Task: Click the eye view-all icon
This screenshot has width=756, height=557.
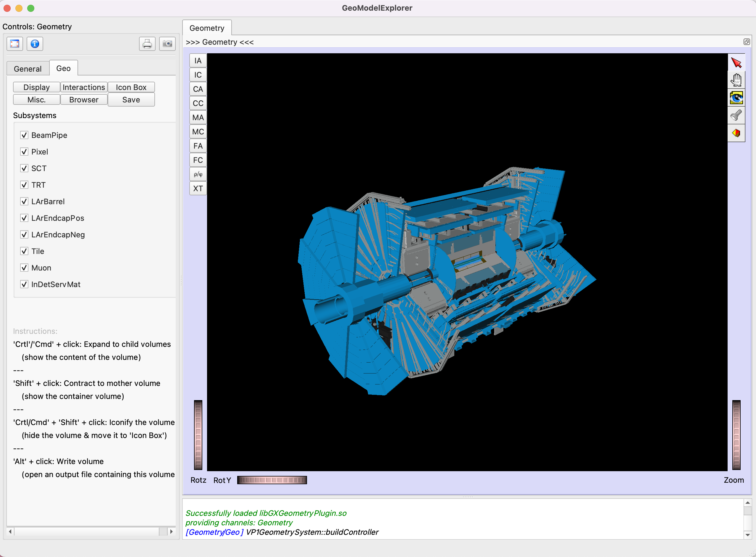Action: pyautogui.click(x=736, y=98)
